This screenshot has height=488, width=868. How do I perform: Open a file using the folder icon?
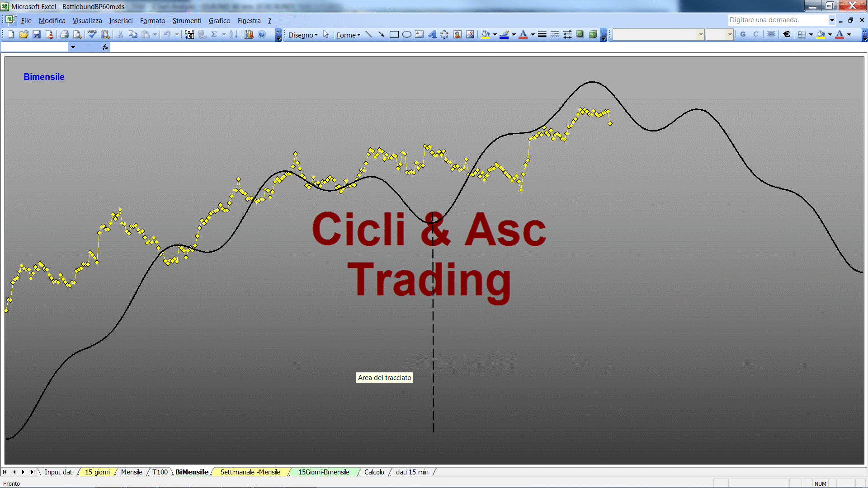(x=24, y=34)
